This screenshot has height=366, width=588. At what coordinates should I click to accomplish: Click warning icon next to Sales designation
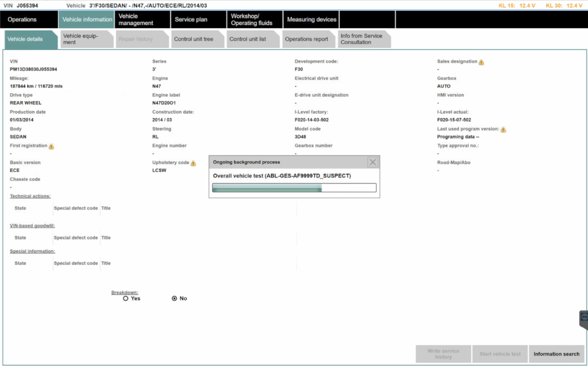(x=481, y=61)
